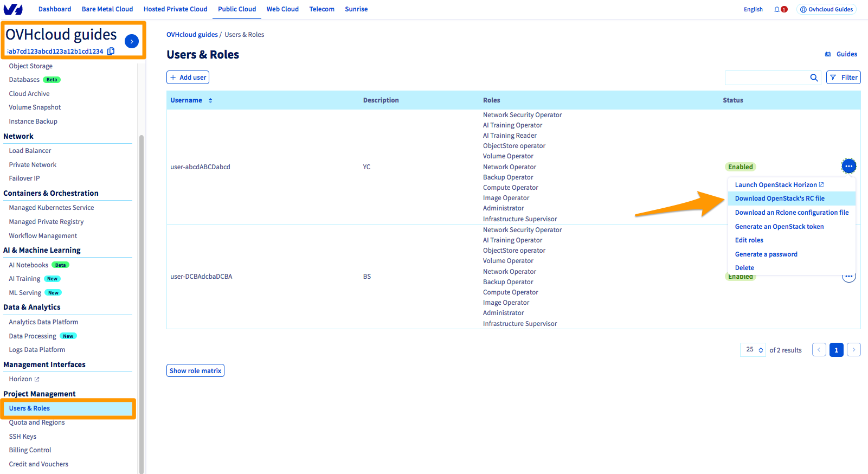The height and width of the screenshot is (474, 868).
Task: Open Managed Private Registry
Action: [x=46, y=222]
